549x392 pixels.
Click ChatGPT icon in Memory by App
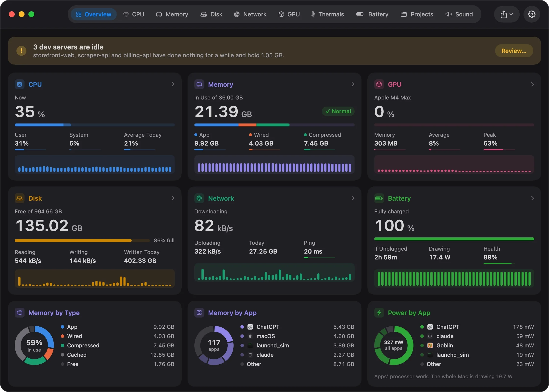(x=250, y=327)
